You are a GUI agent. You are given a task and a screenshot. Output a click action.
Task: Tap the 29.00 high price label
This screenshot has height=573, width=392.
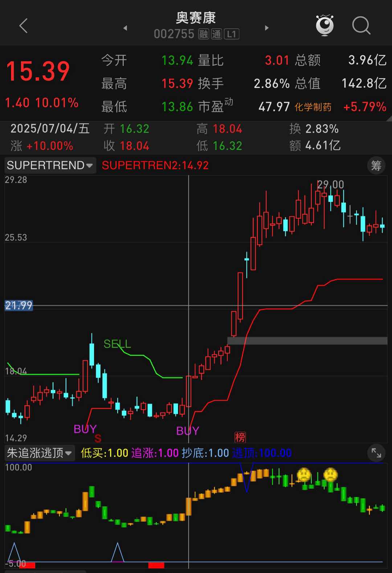[330, 184]
